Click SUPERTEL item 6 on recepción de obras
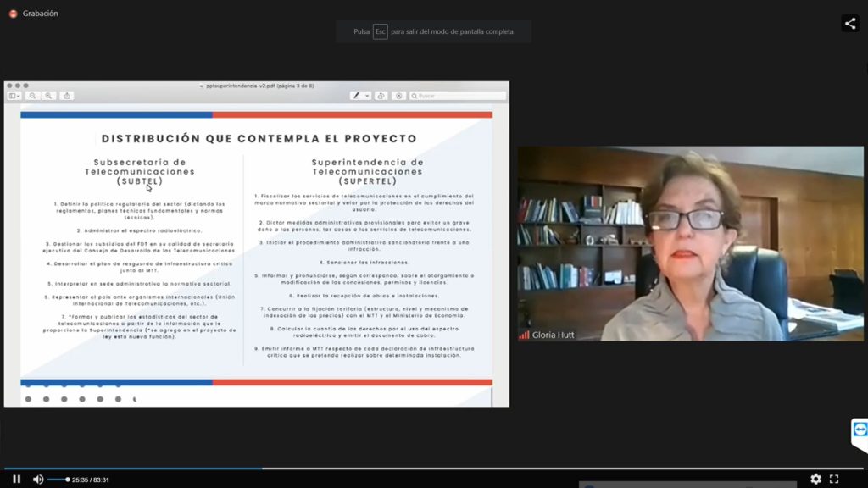Image resolution: width=868 pixels, height=488 pixels. click(x=364, y=296)
